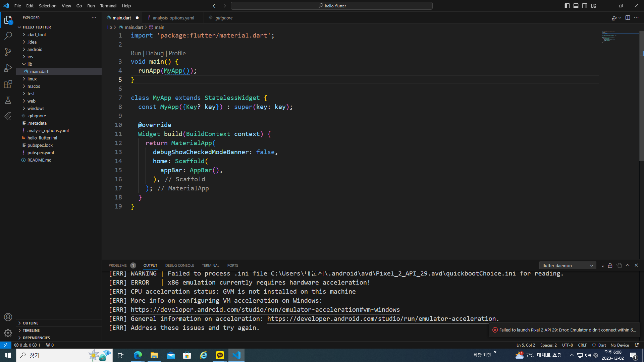Close the bottom panel
This screenshot has height=362, width=644.
pyautogui.click(x=636, y=265)
